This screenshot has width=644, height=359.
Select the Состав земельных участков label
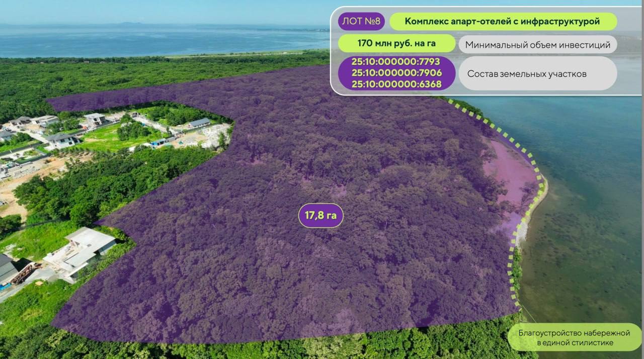[x=527, y=74]
